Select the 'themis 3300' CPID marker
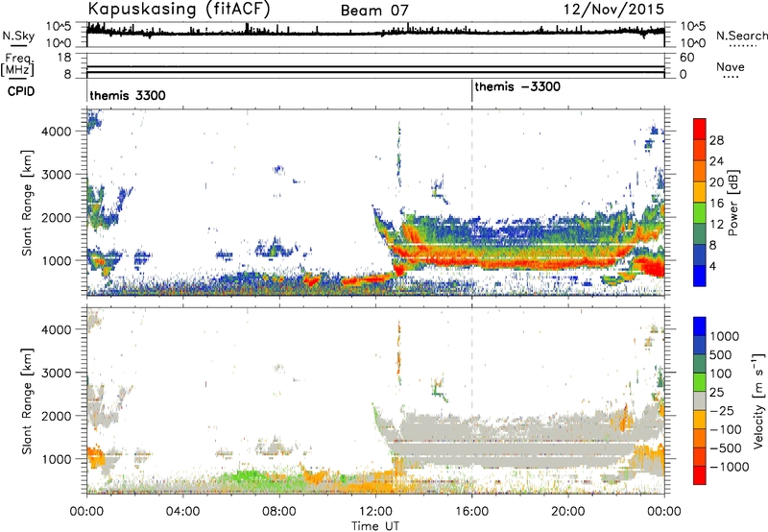 coord(128,95)
